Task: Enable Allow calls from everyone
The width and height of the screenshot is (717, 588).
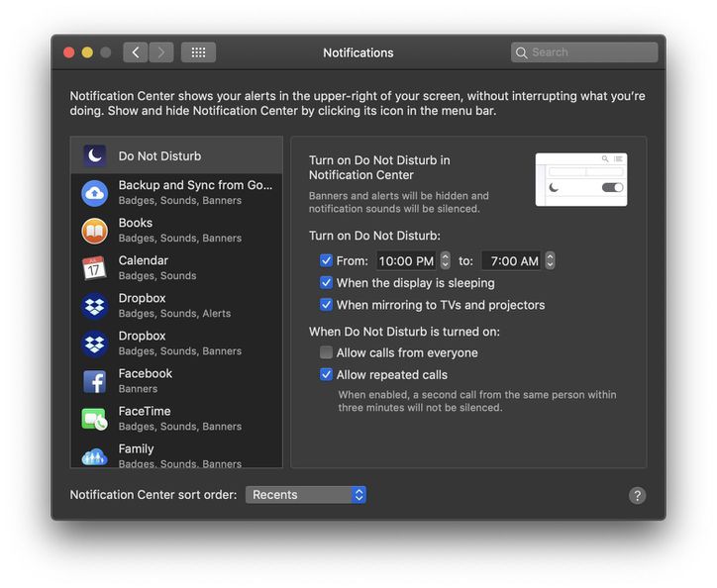Action: 327,353
